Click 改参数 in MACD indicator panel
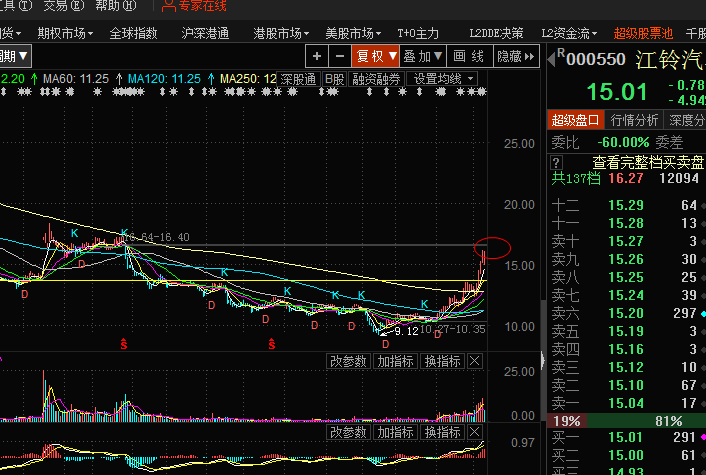The image size is (706, 475). click(348, 432)
